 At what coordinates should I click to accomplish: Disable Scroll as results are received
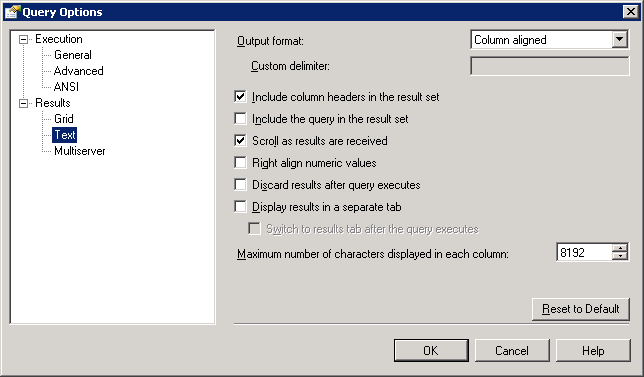pos(240,141)
